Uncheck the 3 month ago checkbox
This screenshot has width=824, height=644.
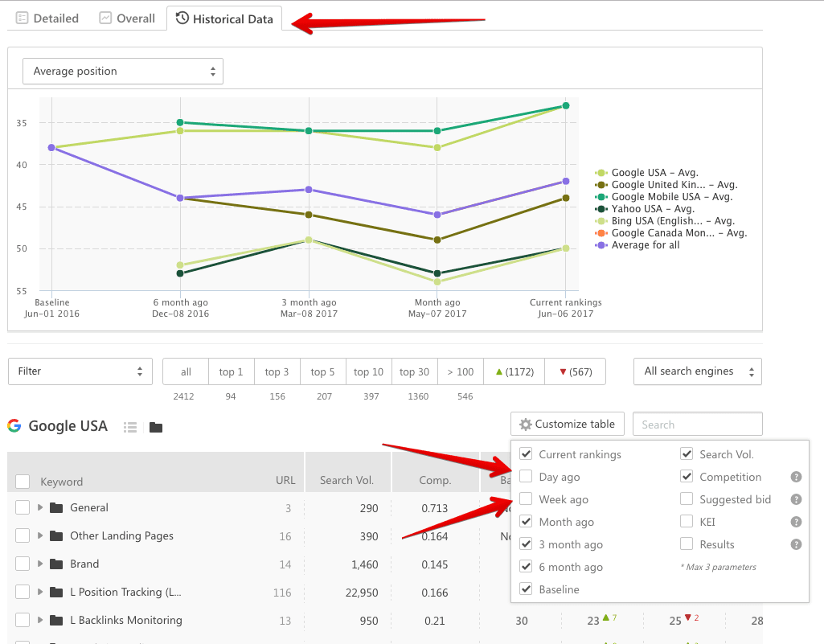point(526,544)
